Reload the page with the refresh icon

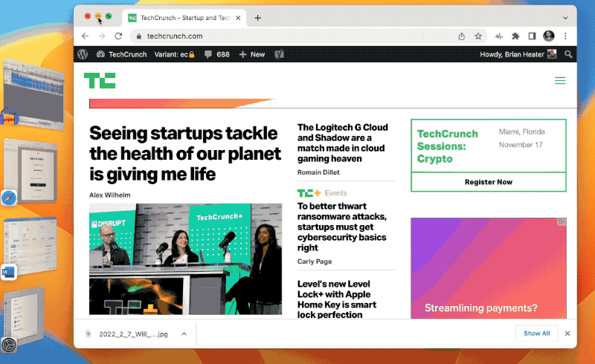click(x=118, y=36)
